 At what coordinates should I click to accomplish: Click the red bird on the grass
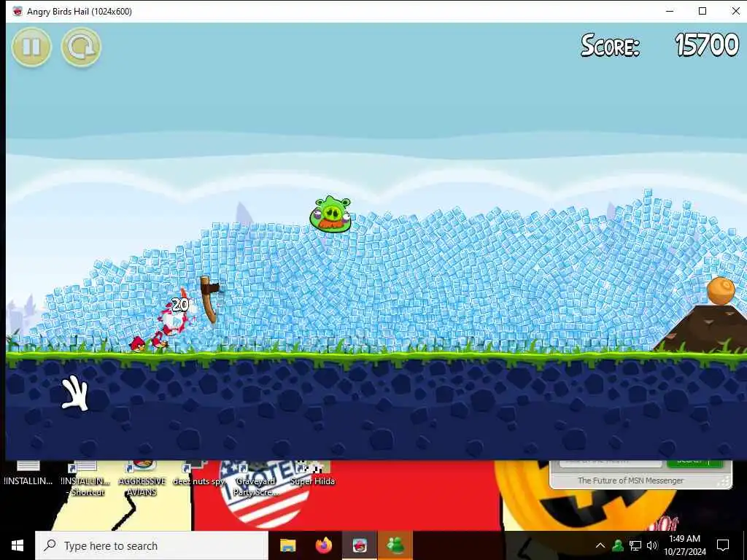(x=138, y=344)
